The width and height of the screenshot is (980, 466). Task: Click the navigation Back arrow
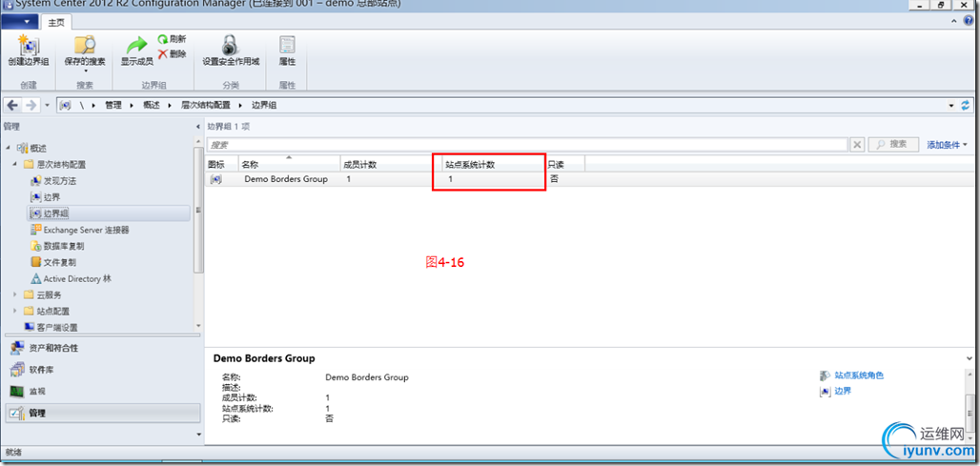tap(11, 106)
